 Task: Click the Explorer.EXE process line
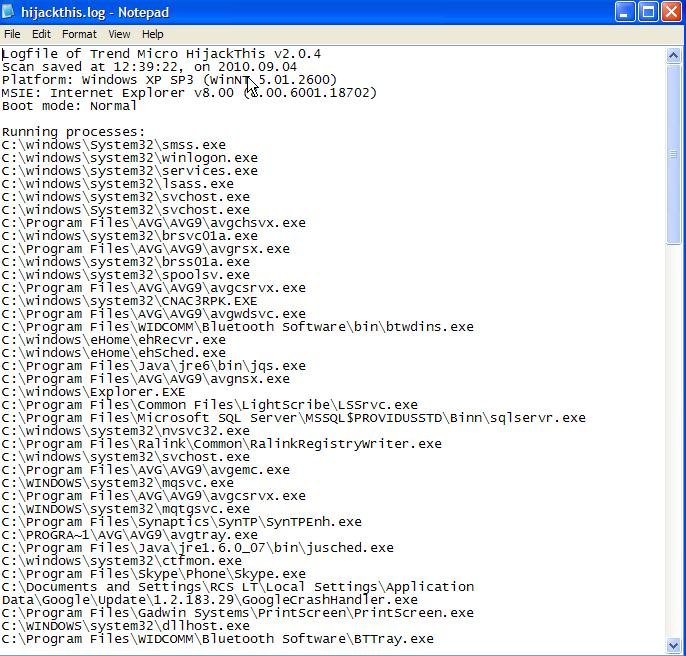pos(94,392)
